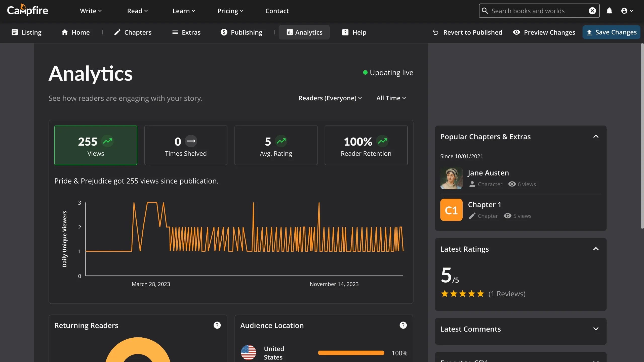Click the notifications bell icon
The width and height of the screenshot is (644, 362).
609,11
